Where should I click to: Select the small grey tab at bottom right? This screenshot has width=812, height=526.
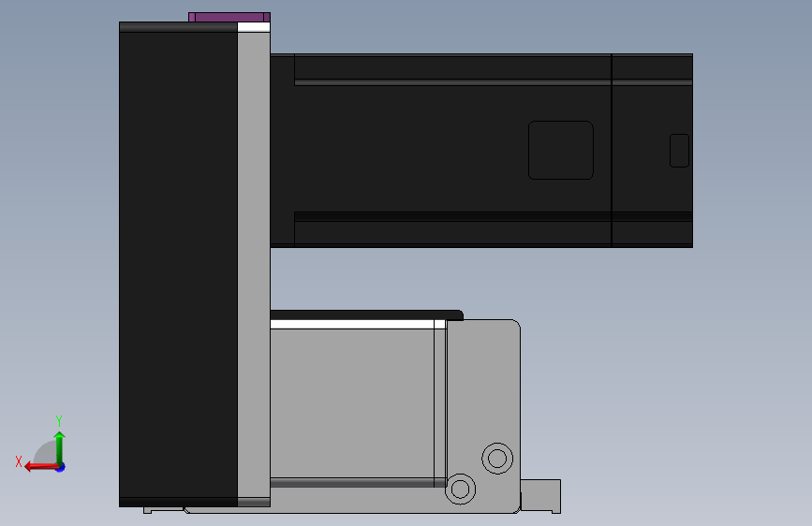540,496
